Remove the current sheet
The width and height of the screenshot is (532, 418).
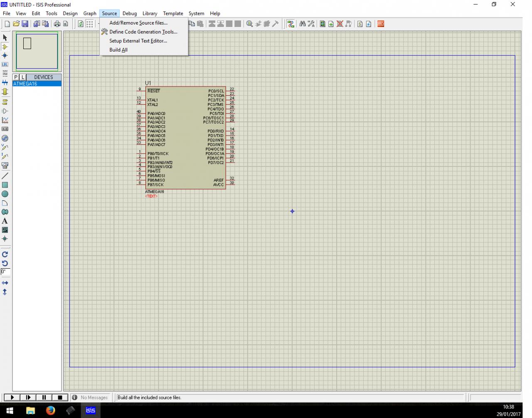pos(340,24)
